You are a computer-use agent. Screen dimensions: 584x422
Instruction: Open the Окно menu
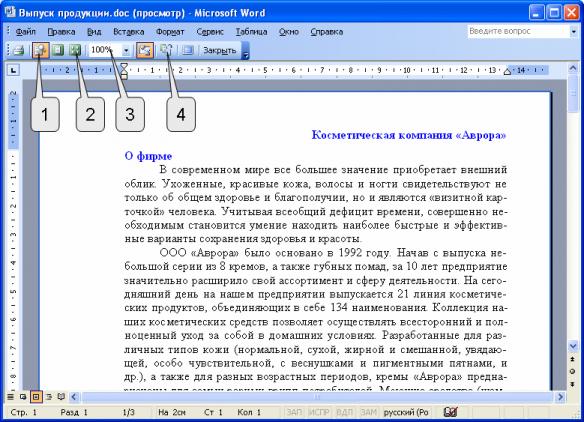coord(289,32)
